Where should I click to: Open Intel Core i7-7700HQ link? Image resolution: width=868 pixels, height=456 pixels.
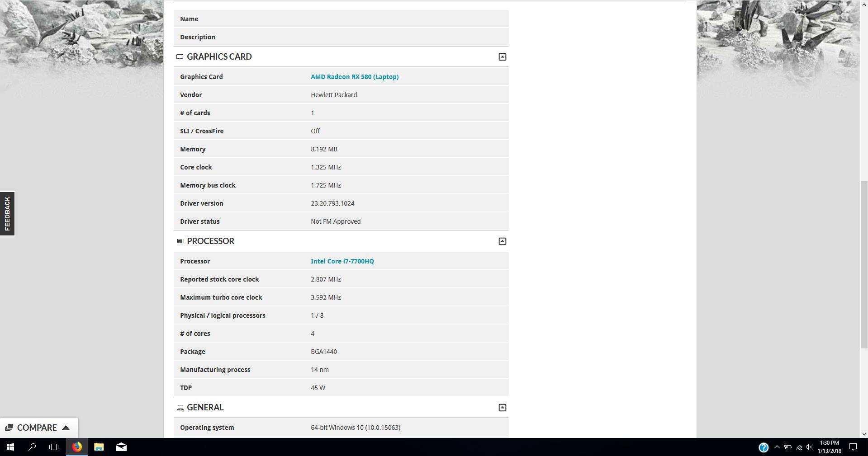pyautogui.click(x=342, y=261)
